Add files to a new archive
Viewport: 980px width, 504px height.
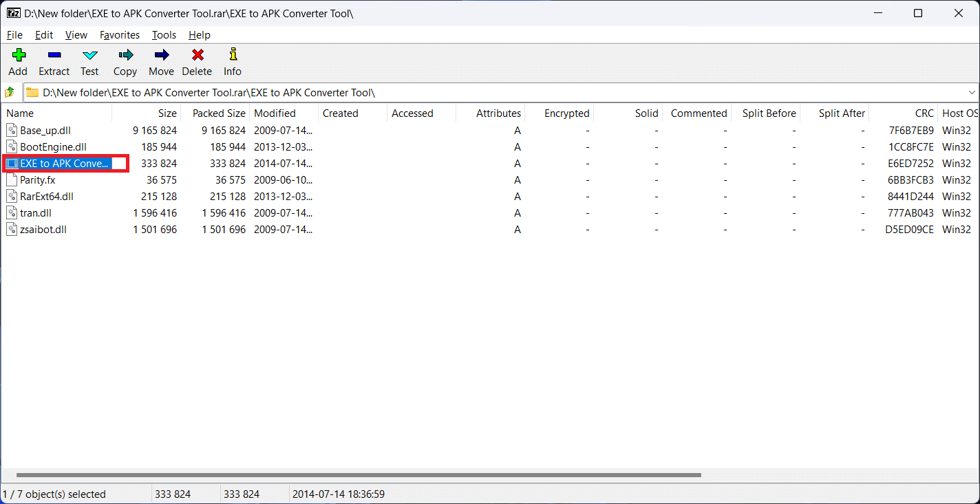tap(18, 62)
